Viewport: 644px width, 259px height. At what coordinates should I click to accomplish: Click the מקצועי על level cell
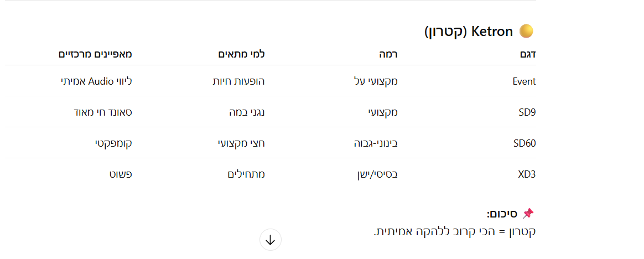click(376, 81)
